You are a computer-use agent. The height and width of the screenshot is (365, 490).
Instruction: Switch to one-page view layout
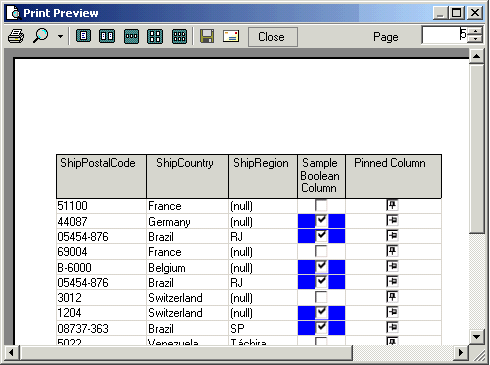pyautogui.click(x=83, y=36)
